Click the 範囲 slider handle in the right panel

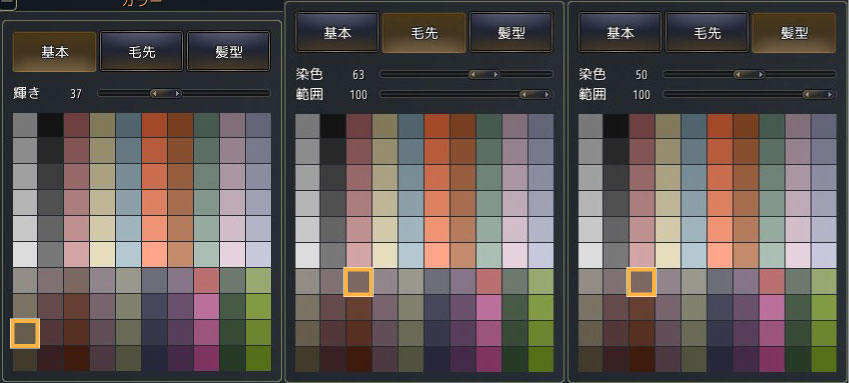(x=818, y=95)
